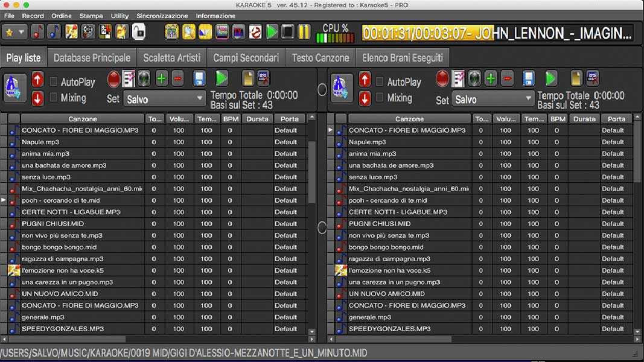644x362 pixels.
Task: Toggle AutoPlay checkbox in right playlist
Action: point(380,81)
